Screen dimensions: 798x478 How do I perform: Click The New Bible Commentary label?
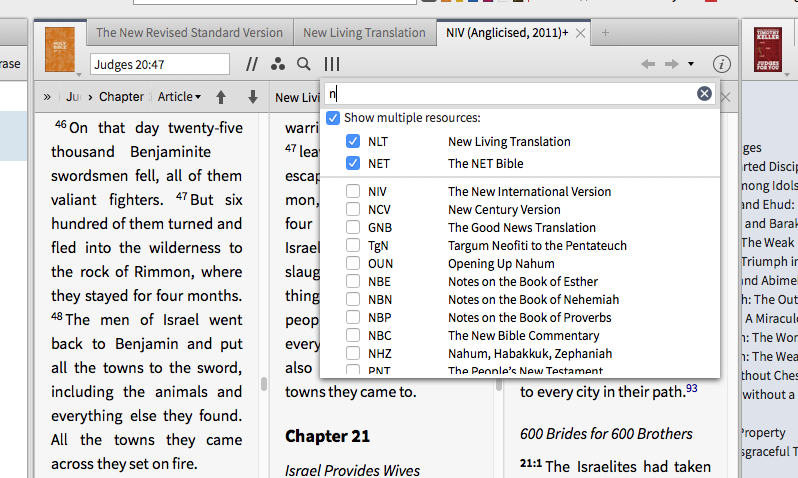[x=524, y=335]
